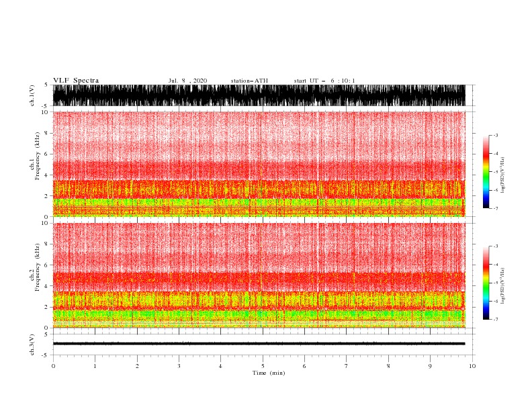This screenshot has width=532, height=411.
Task: Click the "-7" label on ch.1 color scale
Action: coord(495,208)
